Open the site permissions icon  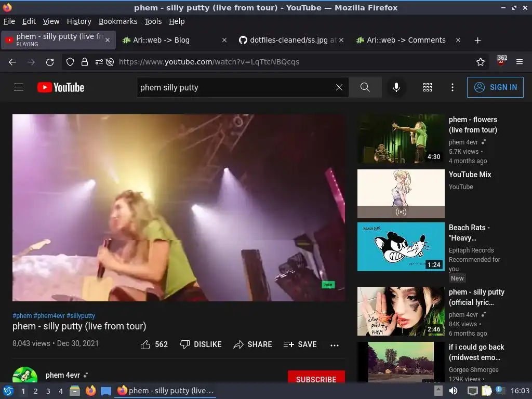(99, 62)
